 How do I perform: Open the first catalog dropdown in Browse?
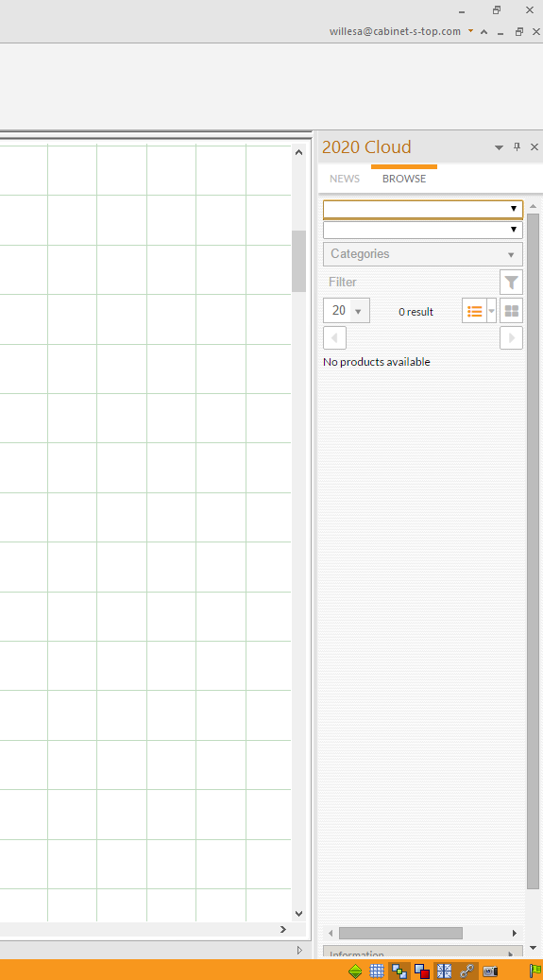(x=423, y=209)
